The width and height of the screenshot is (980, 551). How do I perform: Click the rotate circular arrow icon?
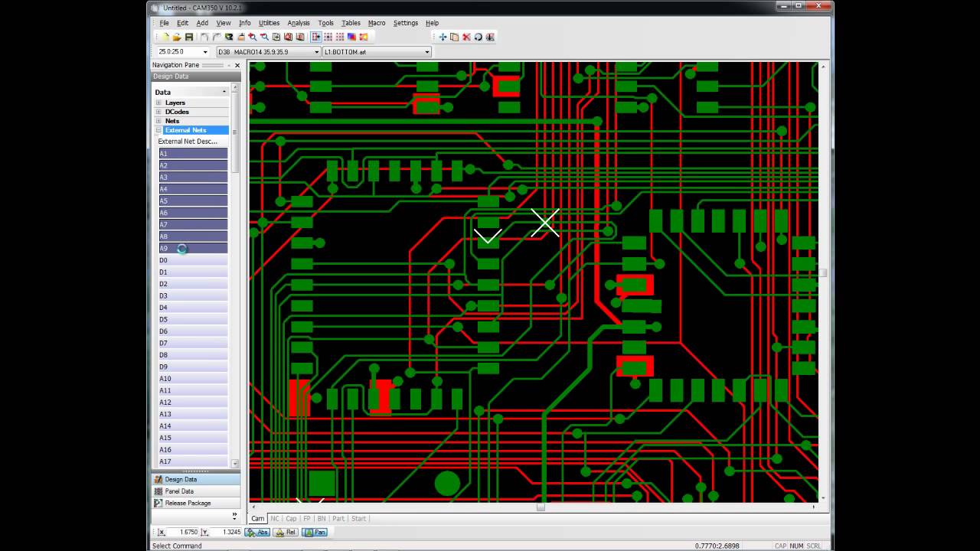(478, 37)
